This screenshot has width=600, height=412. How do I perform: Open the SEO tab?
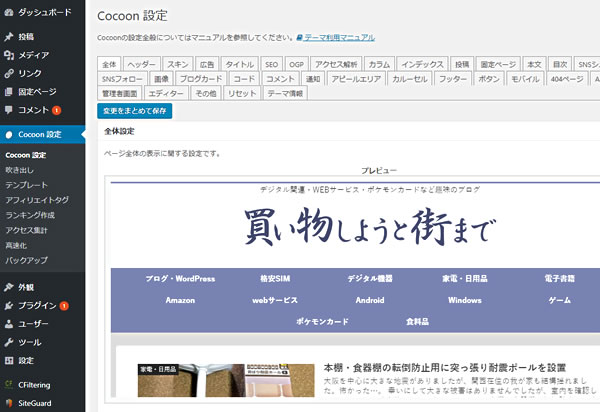click(271, 64)
